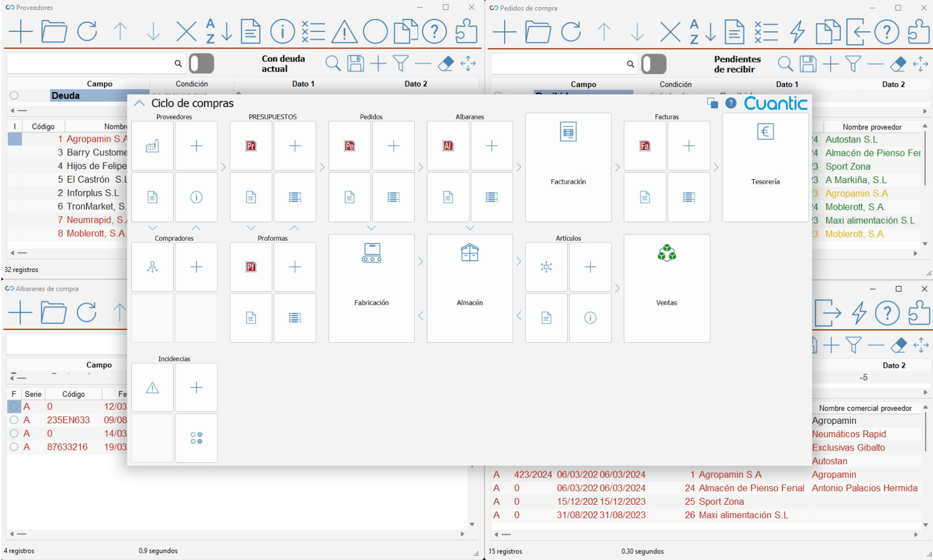Image resolution: width=933 pixels, height=560 pixels.
Task: Click the up chevron above Compradores section
Action: (x=195, y=228)
